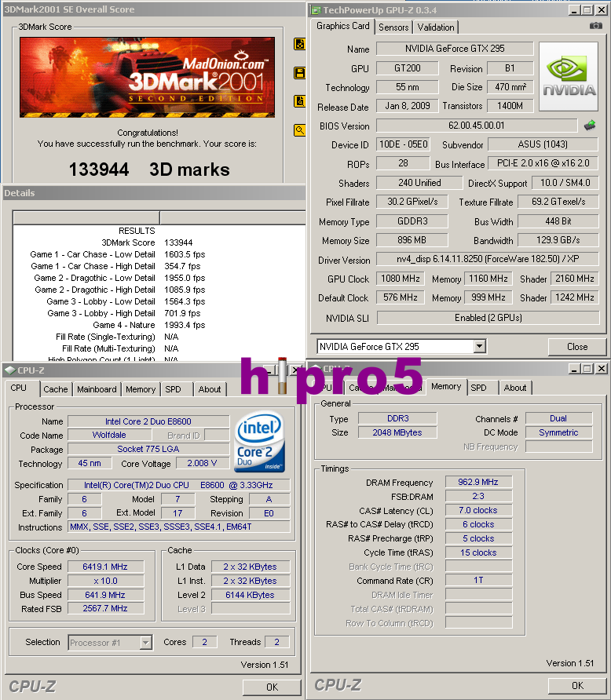
Task: Click the Rated FSB value 2567.7 MHz
Action: click(x=105, y=608)
